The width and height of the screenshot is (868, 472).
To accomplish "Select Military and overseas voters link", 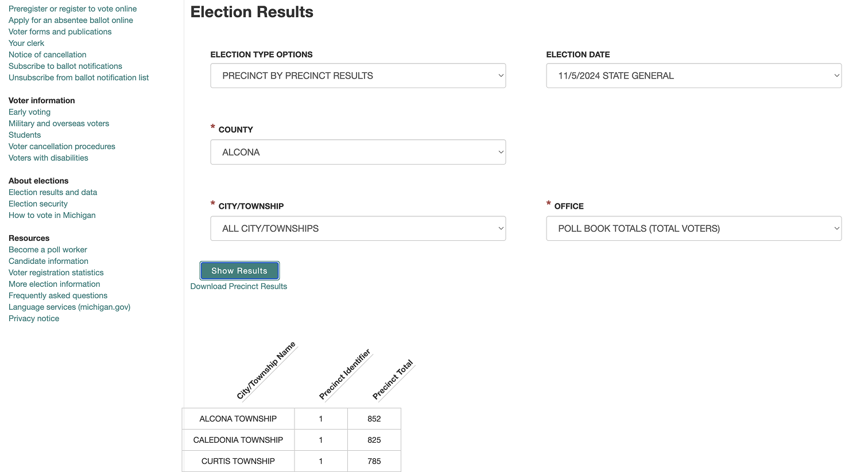I will [x=59, y=123].
